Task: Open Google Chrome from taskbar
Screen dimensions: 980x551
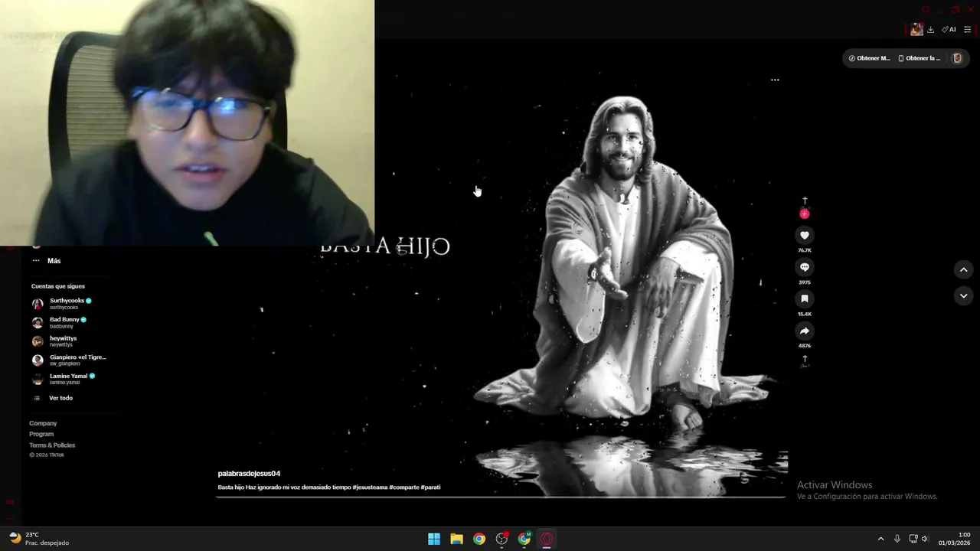Action: pos(479,539)
